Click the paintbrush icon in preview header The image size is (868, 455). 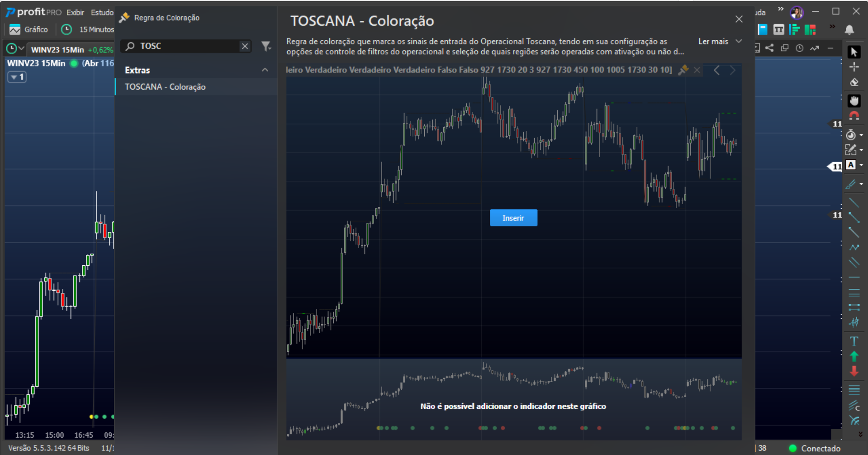point(683,70)
